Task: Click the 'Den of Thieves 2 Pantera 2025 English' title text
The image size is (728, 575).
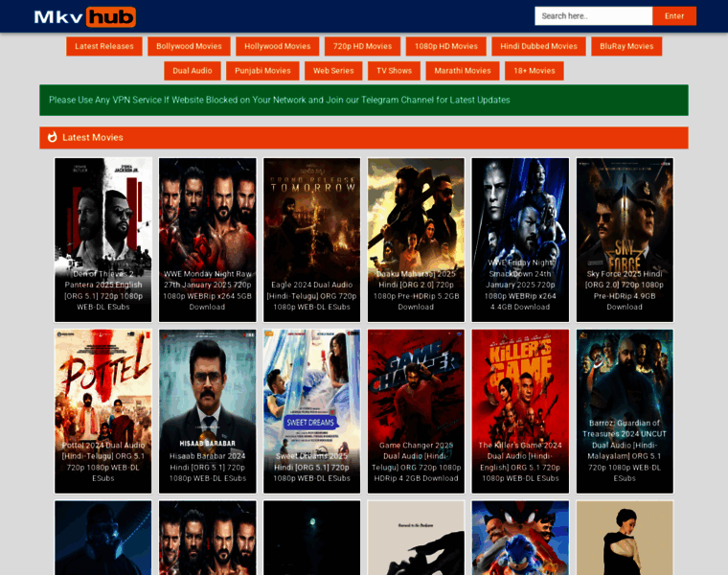Action: tap(103, 279)
